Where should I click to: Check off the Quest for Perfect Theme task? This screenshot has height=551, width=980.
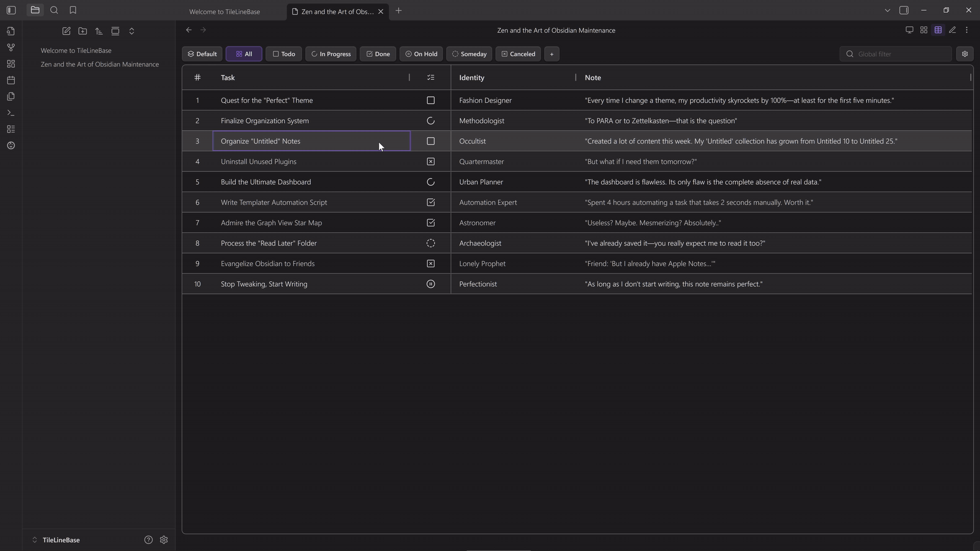click(431, 101)
